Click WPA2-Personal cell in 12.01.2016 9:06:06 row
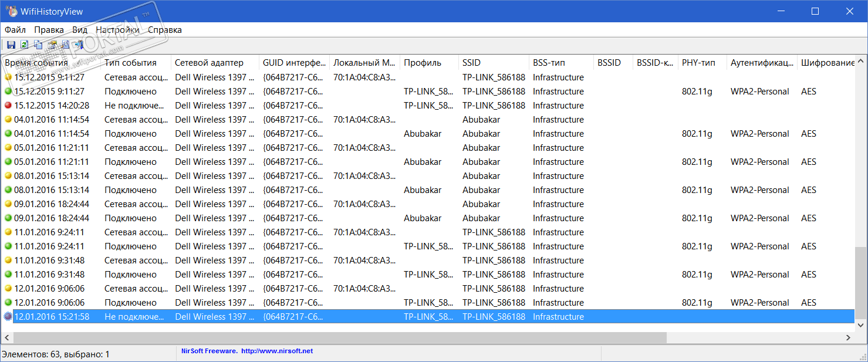868x362 pixels. pyautogui.click(x=760, y=303)
